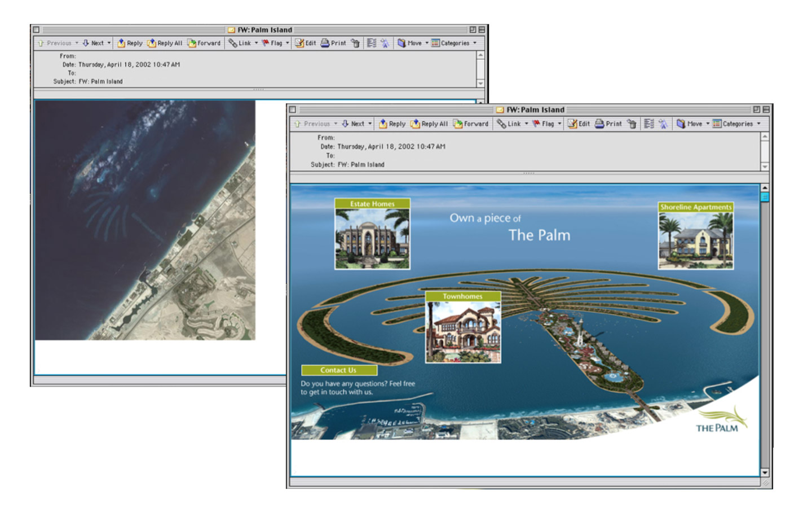Open the Townhomes house picture
812x508 pixels.
point(463,332)
